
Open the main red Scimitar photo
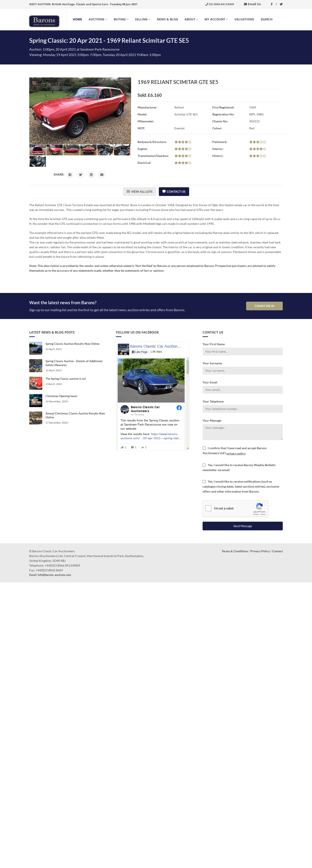pyautogui.click(x=80, y=111)
